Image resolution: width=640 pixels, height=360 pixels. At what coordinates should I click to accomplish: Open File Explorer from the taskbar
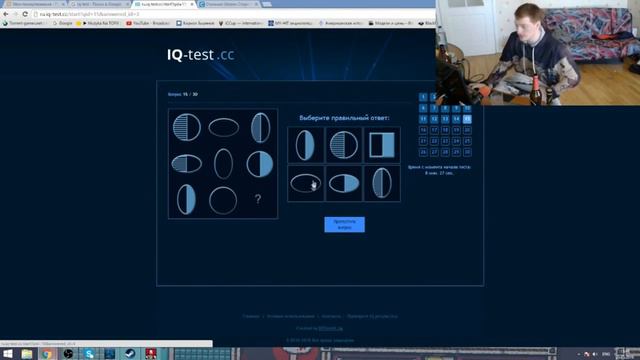(x=27, y=353)
